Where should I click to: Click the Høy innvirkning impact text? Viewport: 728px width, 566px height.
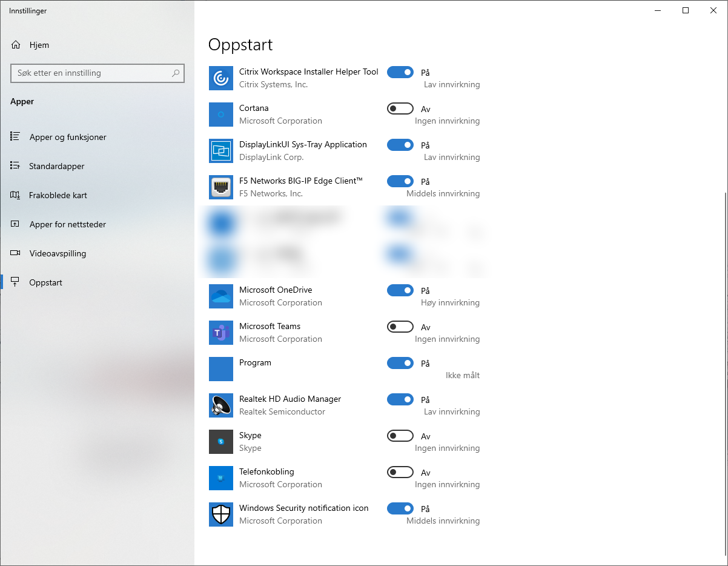point(450,302)
